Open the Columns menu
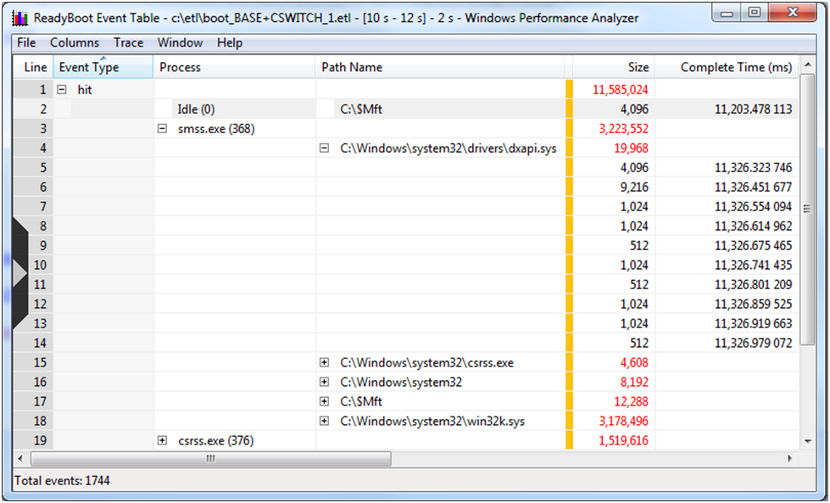 (x=75, y=43)
